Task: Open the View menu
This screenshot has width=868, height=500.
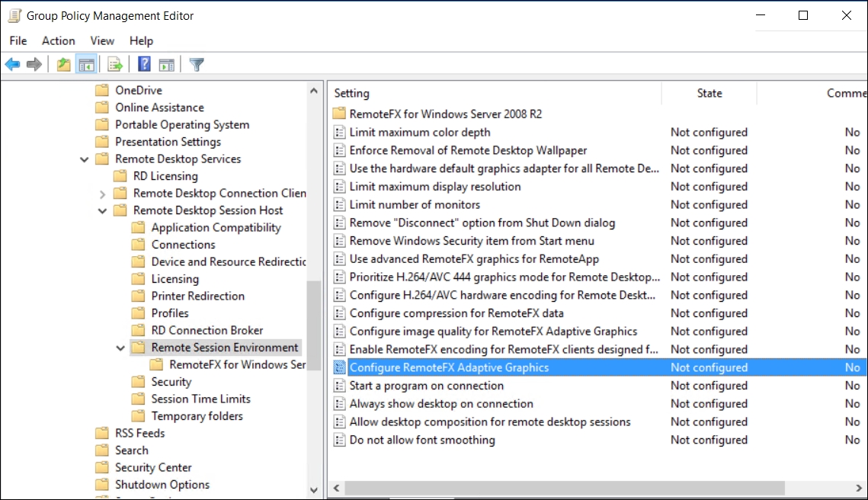Action: click(102, 40)
